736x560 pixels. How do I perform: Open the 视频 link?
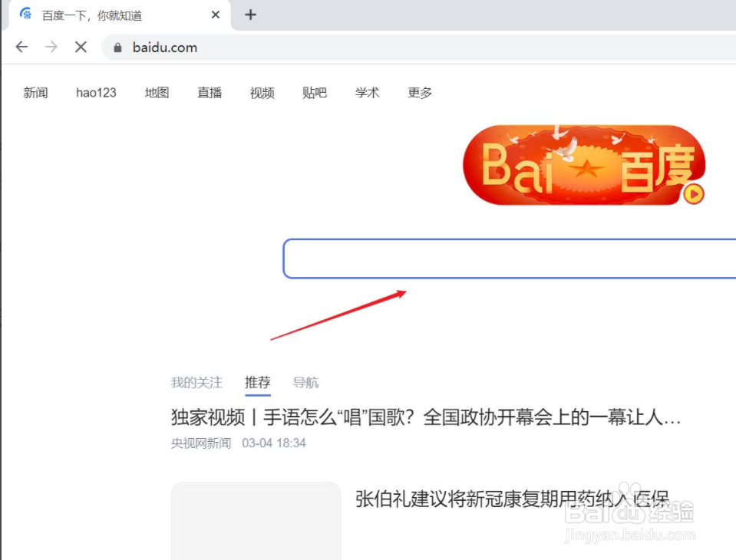tap(262, 93)
